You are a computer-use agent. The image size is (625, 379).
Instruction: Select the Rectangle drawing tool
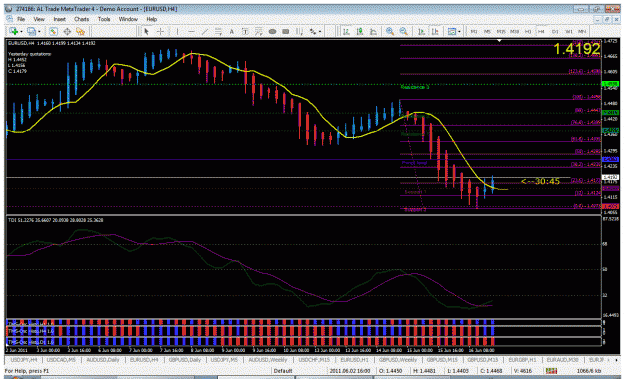click(286, 31)
